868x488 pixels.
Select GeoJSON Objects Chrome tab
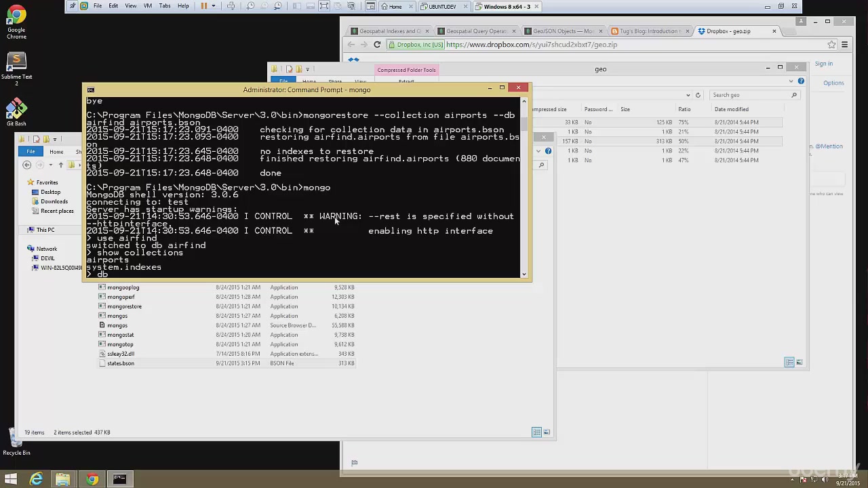tap(563, 31)
